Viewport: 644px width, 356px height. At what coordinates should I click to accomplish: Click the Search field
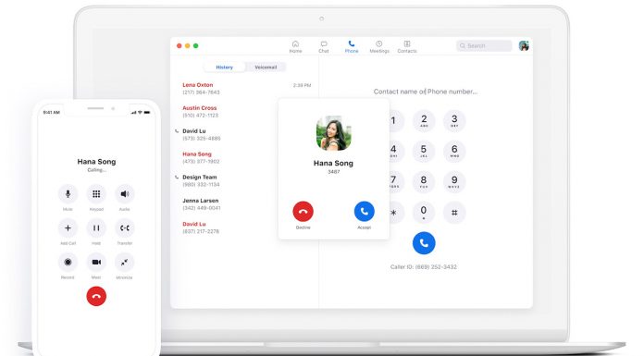point(484,45)
